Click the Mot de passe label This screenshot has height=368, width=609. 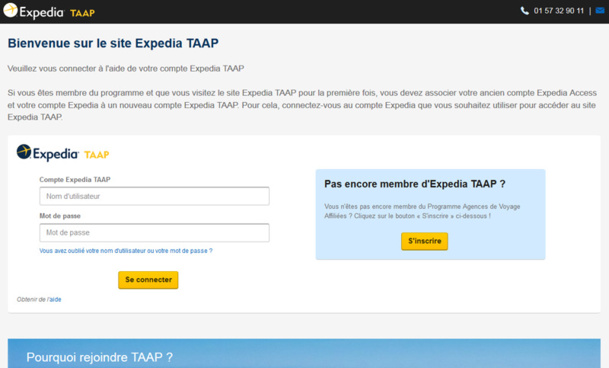coord(60,216)
